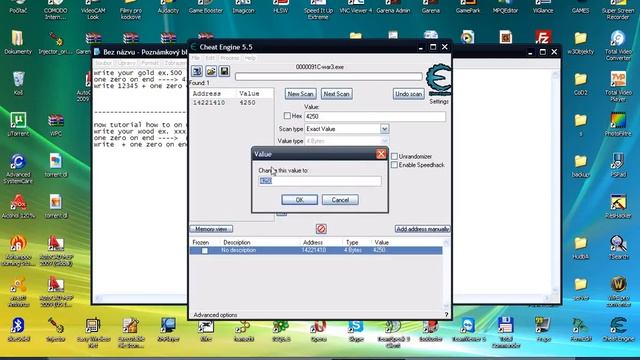Click the address table vertical scrollbar
This screenshot has height=360, width=640.
(446, 275)
